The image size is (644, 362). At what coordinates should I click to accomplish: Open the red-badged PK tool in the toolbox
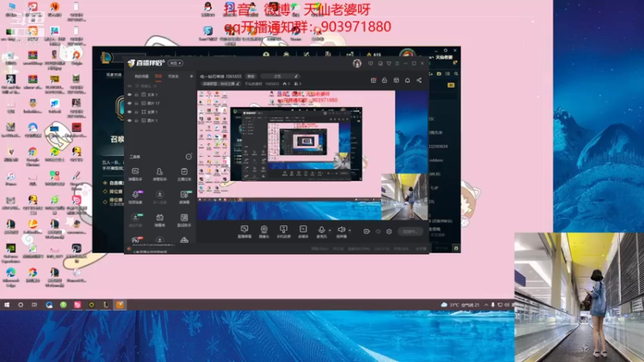coord(135,240)
